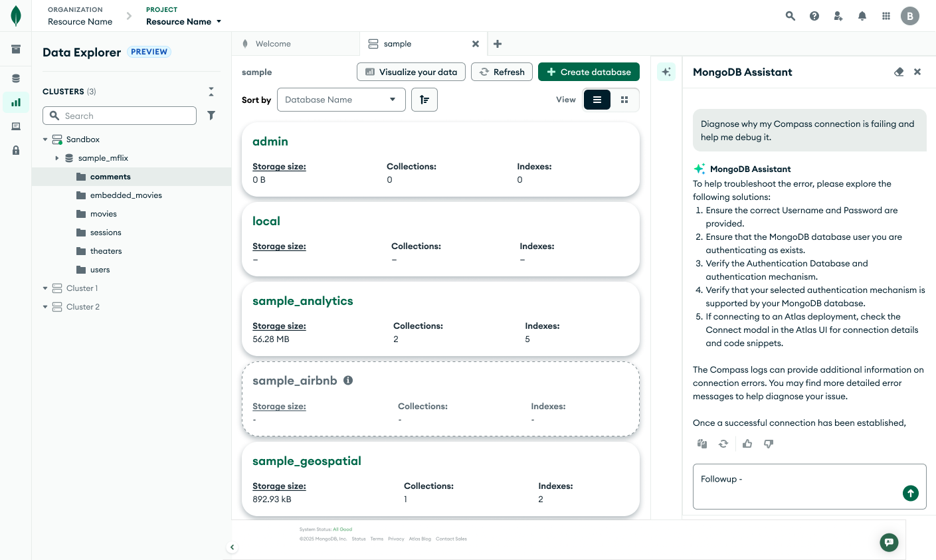Open notifications via the bell icon
The width and height of the screenshot is (936, 560).
click(862, 15)
